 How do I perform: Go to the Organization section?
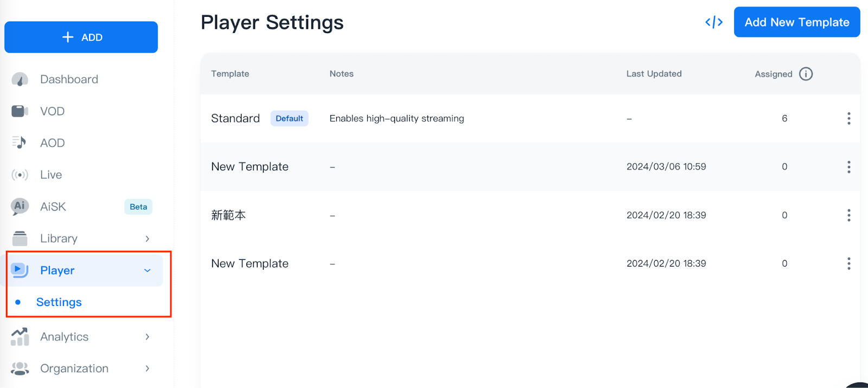[x=74, y=368]
